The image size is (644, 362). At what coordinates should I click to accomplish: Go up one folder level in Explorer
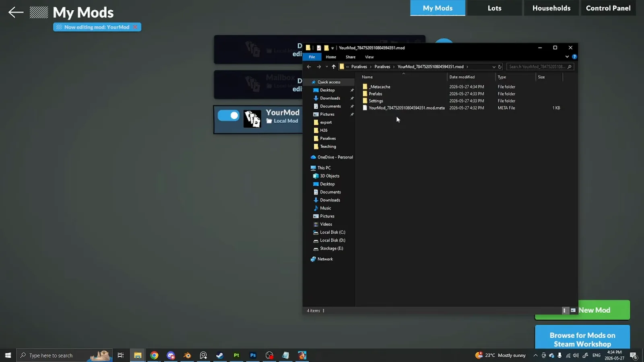pos(334,67)
